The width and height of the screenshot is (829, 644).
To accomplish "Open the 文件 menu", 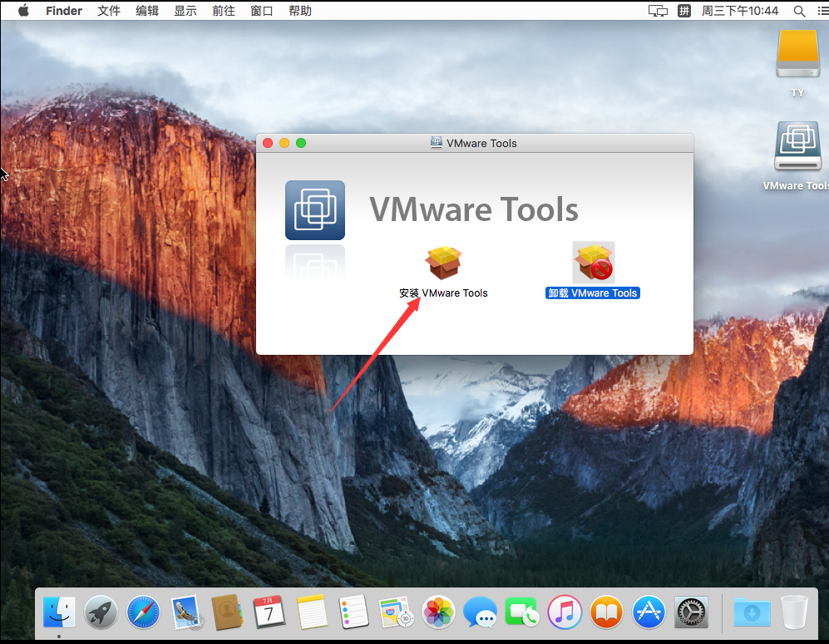I will pyautogui.click(x=109, y=11).
